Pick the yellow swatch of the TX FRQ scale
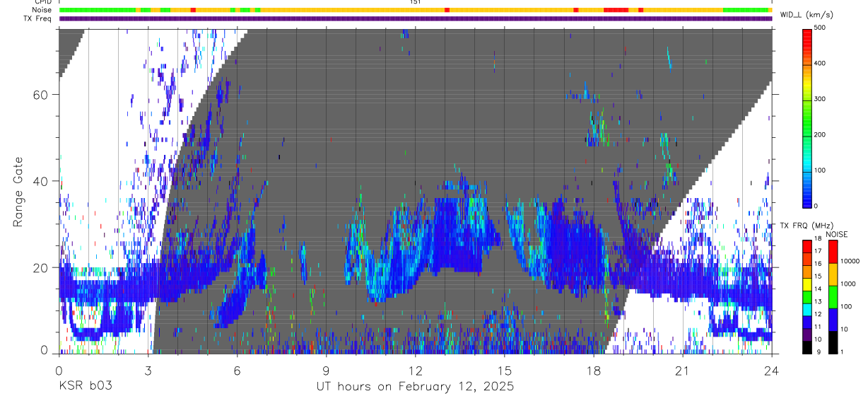The height and width of the screenshot is (401, 868). point(807,286)
